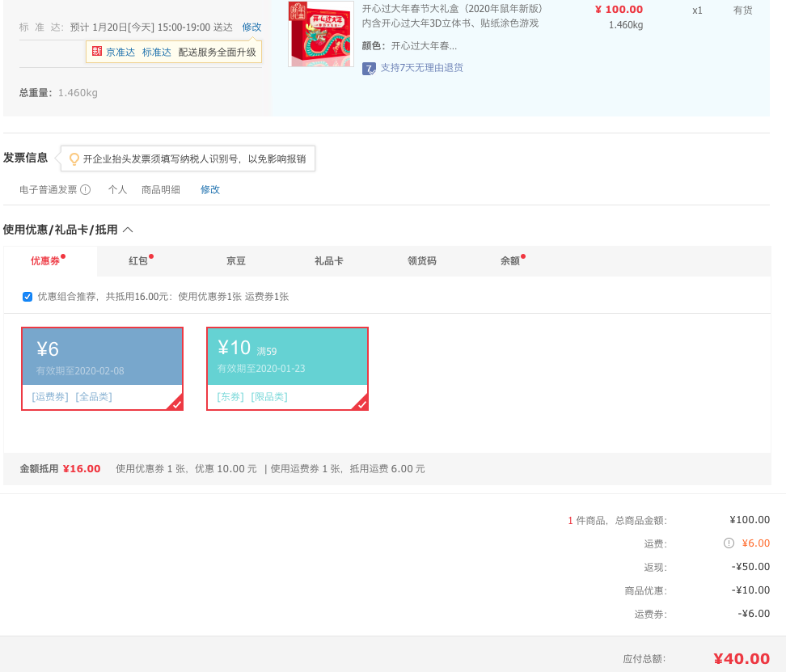
Task: Click 修改 next to delivery time
Action: [x=251, y=27]
